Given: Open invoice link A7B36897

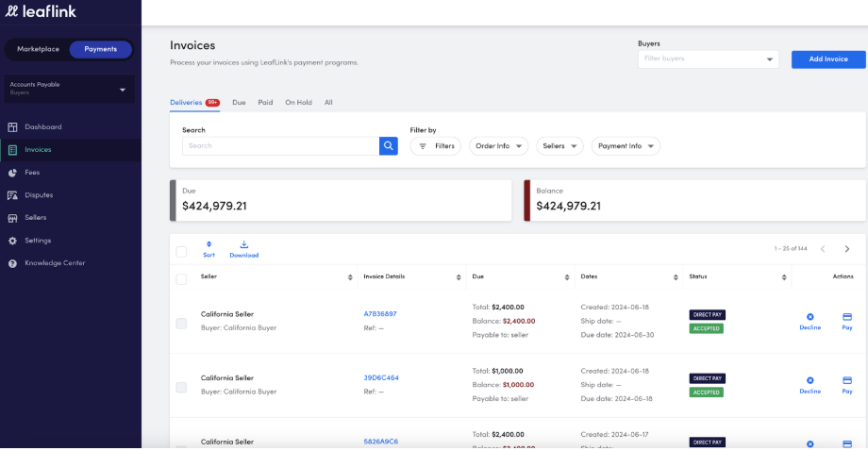Looking at the screenshot, I should (379, 314).
